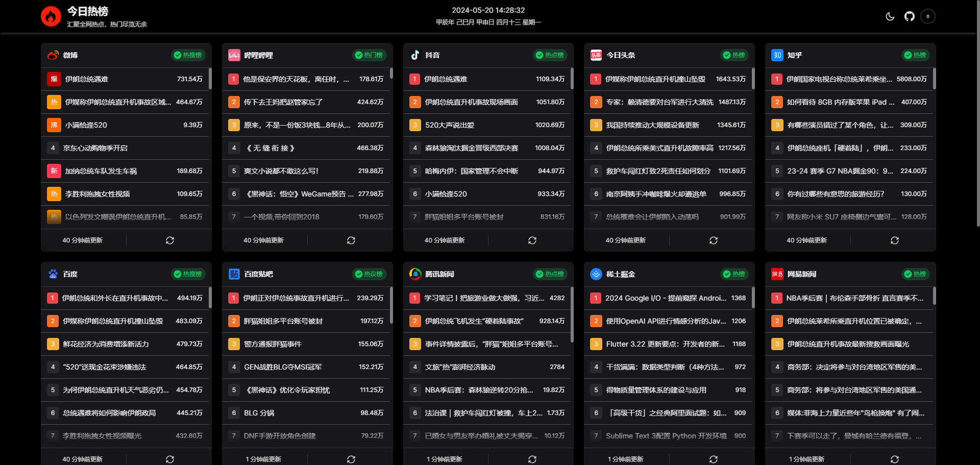
Task: Refresh the 网易新闻 list
Action: click(895, 459)
